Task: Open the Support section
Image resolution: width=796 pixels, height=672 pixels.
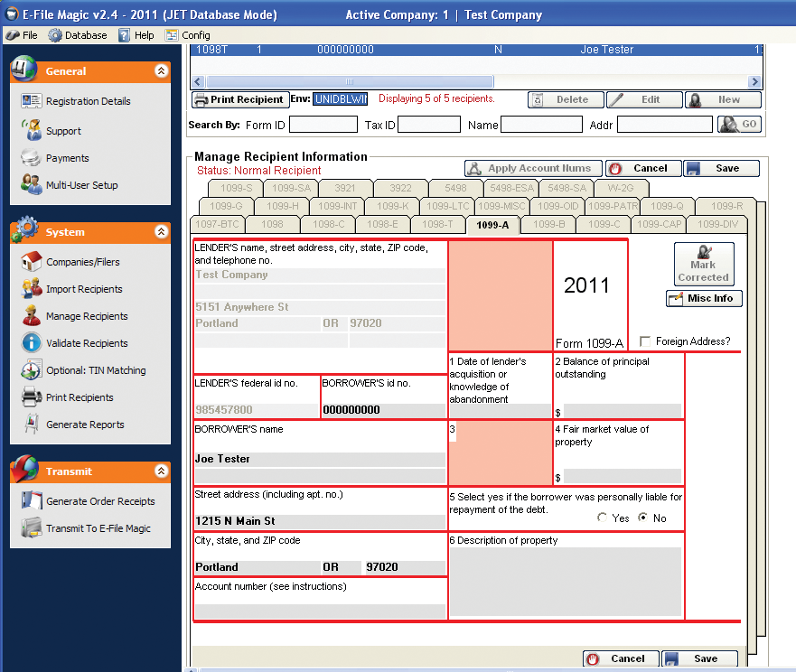Action: pos(63,131)
